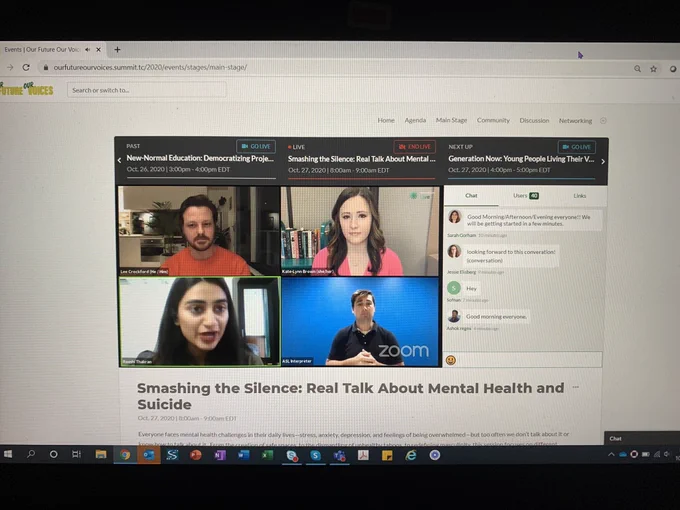
Task: Open a new browser tab with the plus button
Action: pyautogui.click(x=117, y=49)
